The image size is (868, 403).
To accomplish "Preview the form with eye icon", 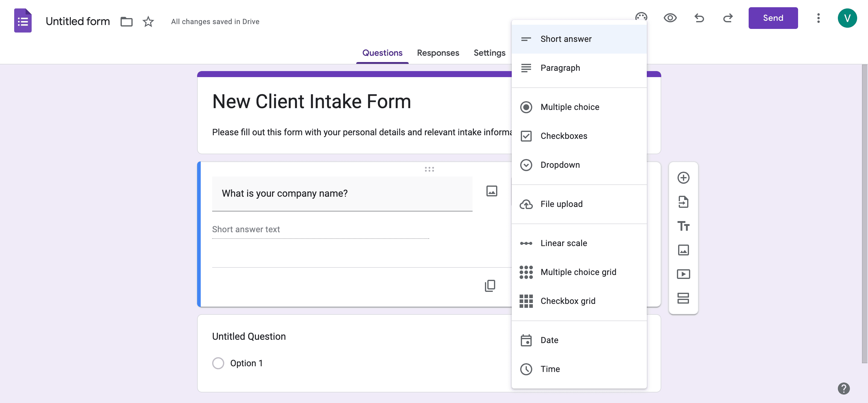I will [x=670, y=18].
